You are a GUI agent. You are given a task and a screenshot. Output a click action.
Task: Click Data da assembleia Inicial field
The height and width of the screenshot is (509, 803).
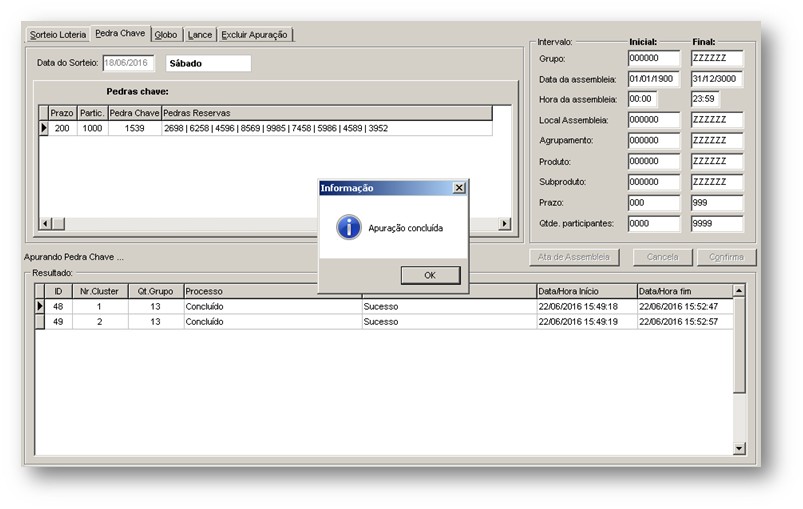tap(654, 79)
